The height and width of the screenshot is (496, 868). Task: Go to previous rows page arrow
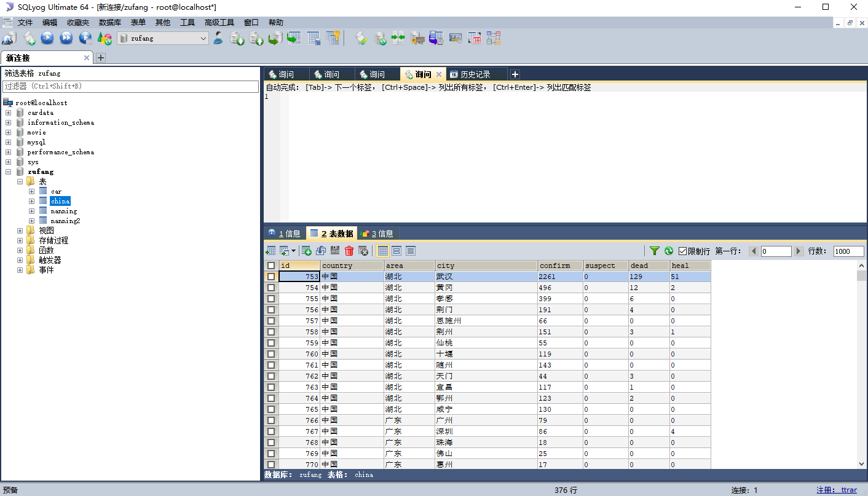point(754,251)
